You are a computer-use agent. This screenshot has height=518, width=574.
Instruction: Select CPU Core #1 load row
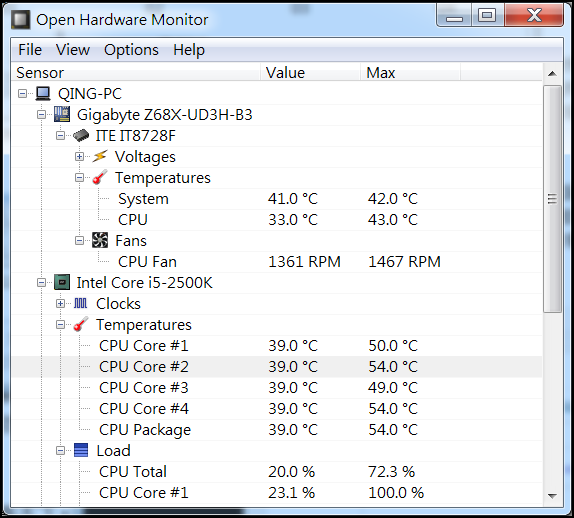click(x=277, y=492)
